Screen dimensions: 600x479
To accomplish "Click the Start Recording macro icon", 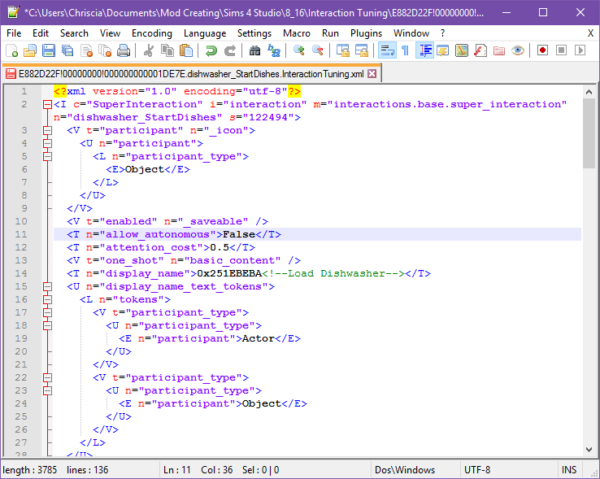I will [x=543, y=50].
